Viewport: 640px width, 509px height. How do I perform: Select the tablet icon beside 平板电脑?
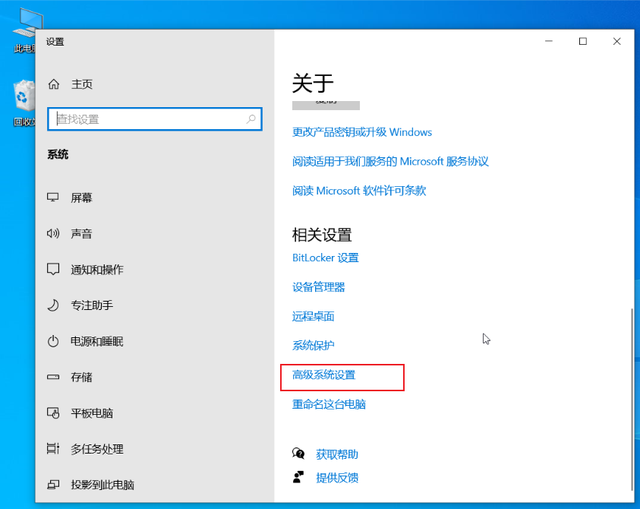(53, 413)
